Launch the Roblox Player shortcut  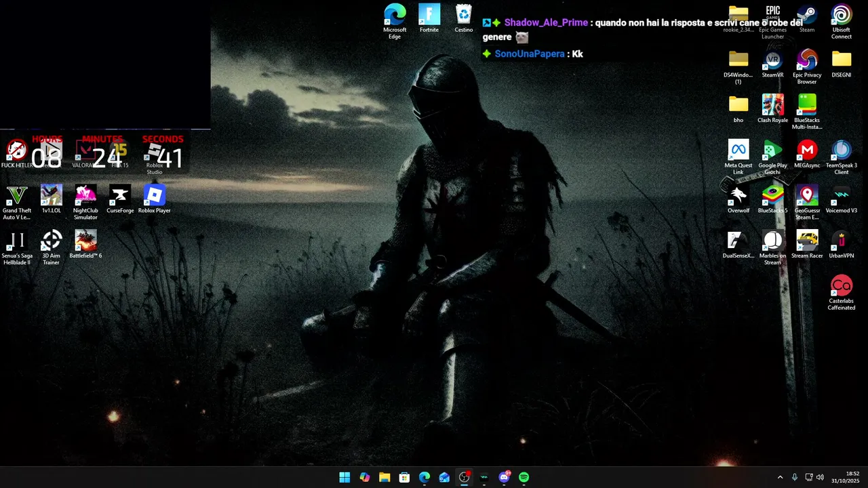155,199
